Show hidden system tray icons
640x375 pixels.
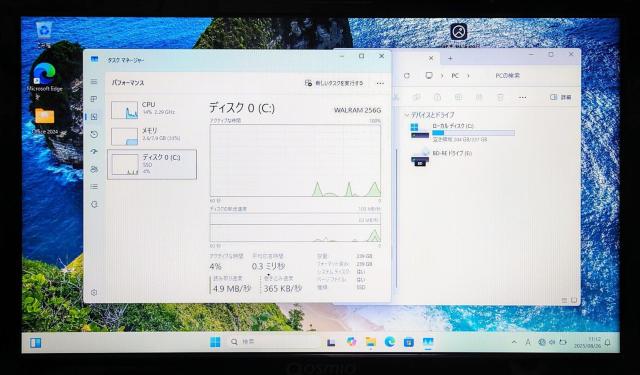pos(514,342)
